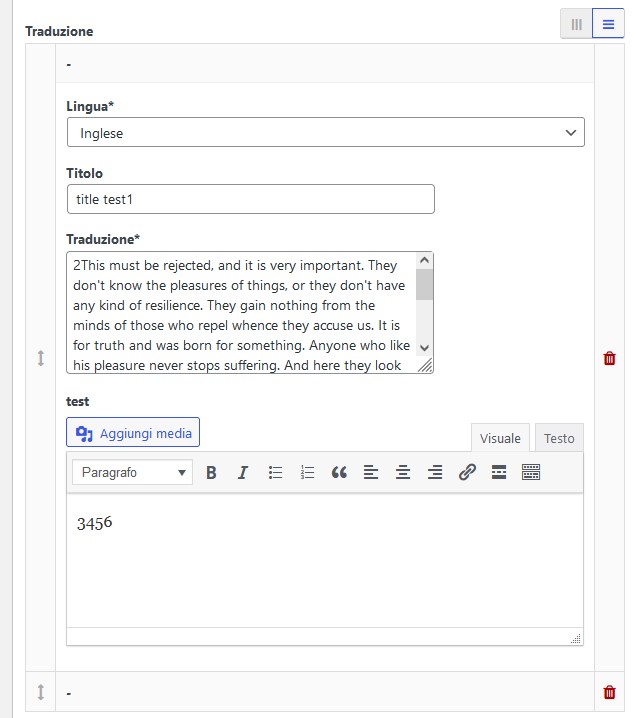This screenshot has width=638, height=718.
Task: Insert or edit link icon
Action: 467,472
